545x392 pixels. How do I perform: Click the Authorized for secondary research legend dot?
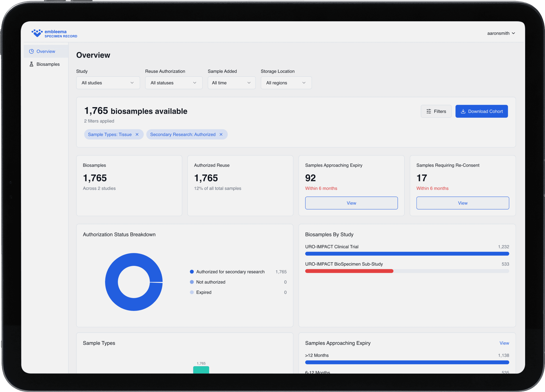point(192,272)
